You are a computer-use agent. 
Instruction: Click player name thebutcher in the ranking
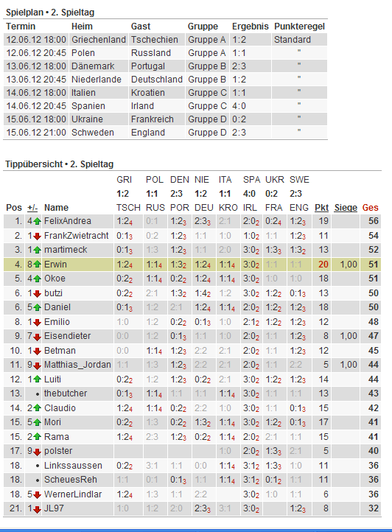click(66, 393)
